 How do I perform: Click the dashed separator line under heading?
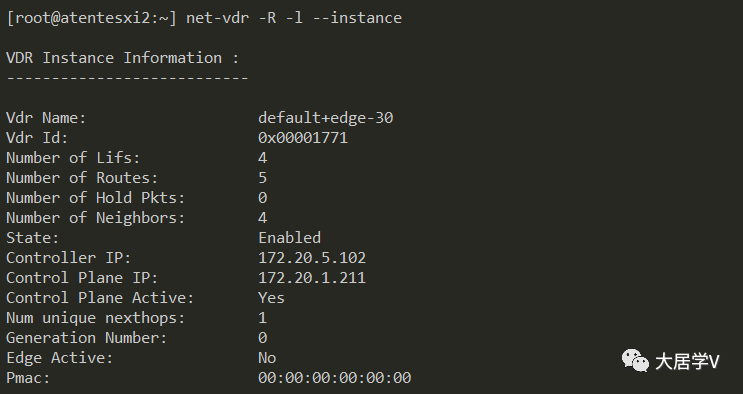coord(127,78)
